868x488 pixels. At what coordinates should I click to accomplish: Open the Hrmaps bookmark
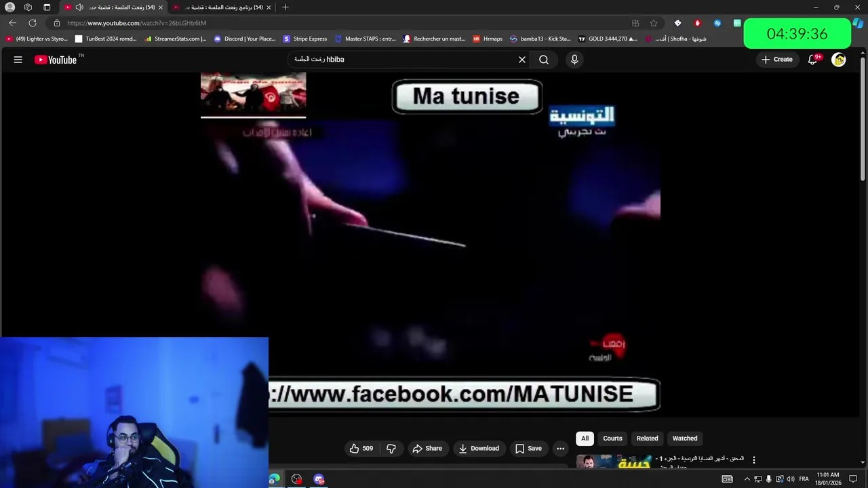click(488, 39)
